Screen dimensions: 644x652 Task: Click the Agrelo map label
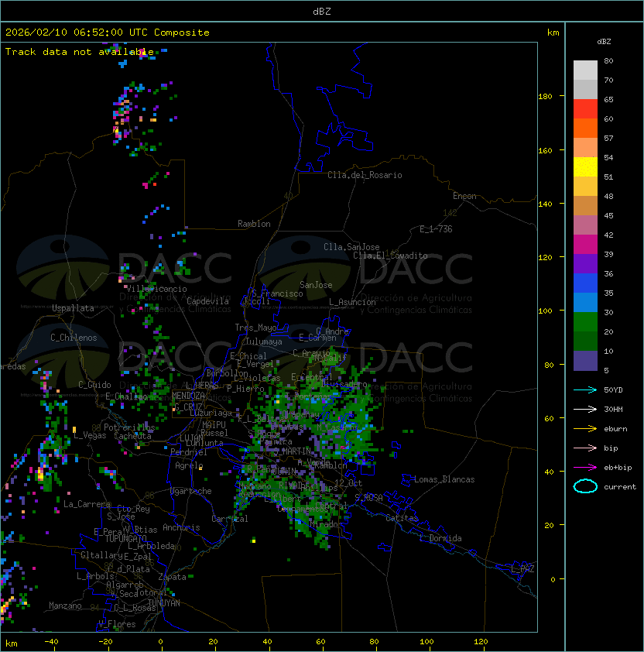coord(189,465)
